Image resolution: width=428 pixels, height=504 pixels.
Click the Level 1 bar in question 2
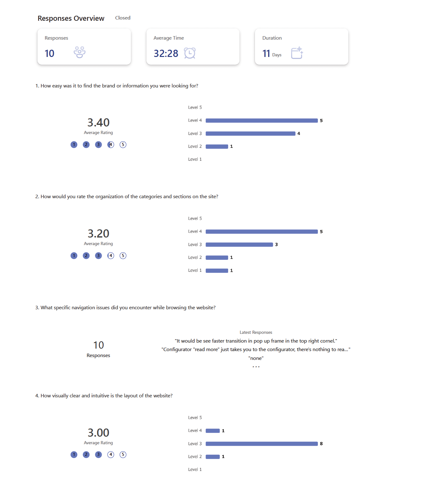pyautogui.click(x=217, y=271)
